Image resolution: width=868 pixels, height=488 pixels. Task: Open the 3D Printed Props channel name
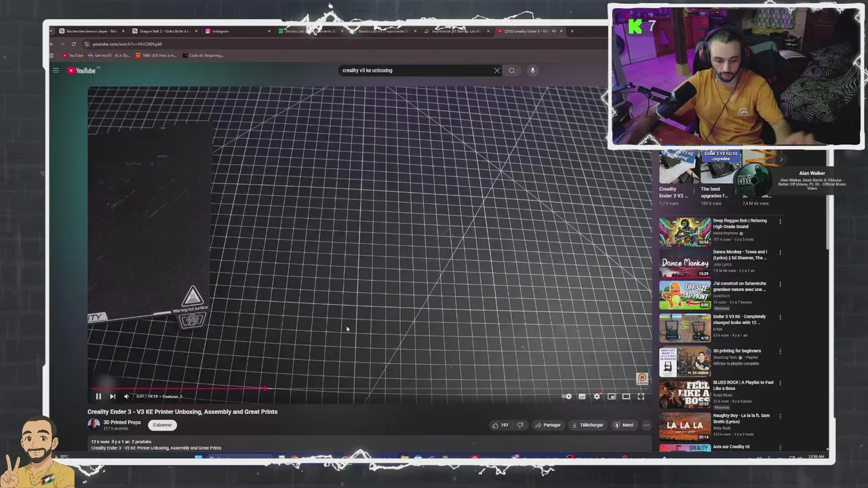pyautogui.click(x=122, y=422)
